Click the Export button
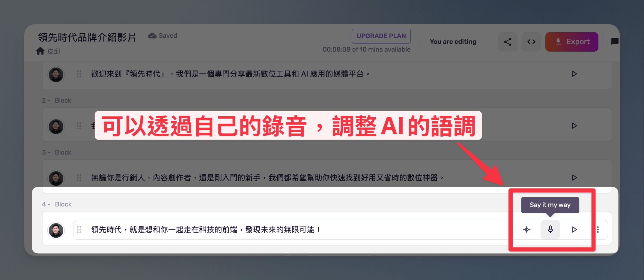 572,42
